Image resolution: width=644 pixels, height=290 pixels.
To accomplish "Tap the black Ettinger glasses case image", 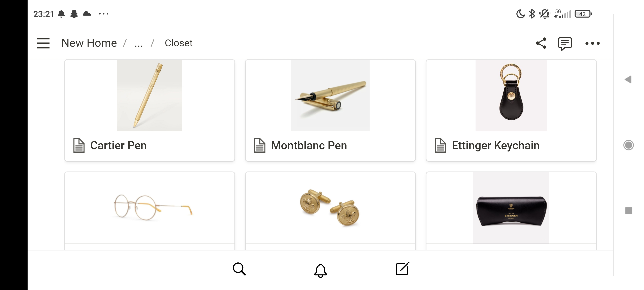I will pos(511,211).
